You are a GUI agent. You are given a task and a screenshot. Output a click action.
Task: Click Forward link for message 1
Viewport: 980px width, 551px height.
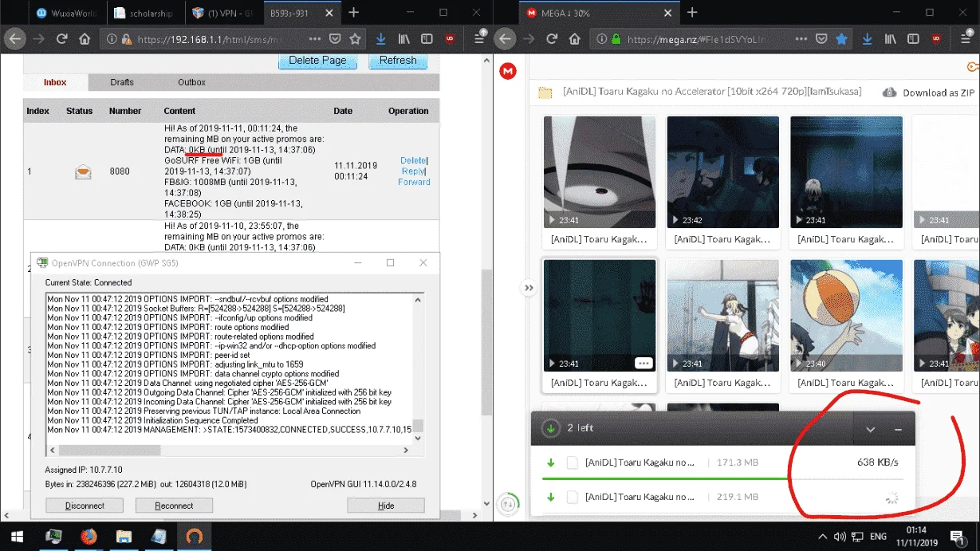(414, 182)
